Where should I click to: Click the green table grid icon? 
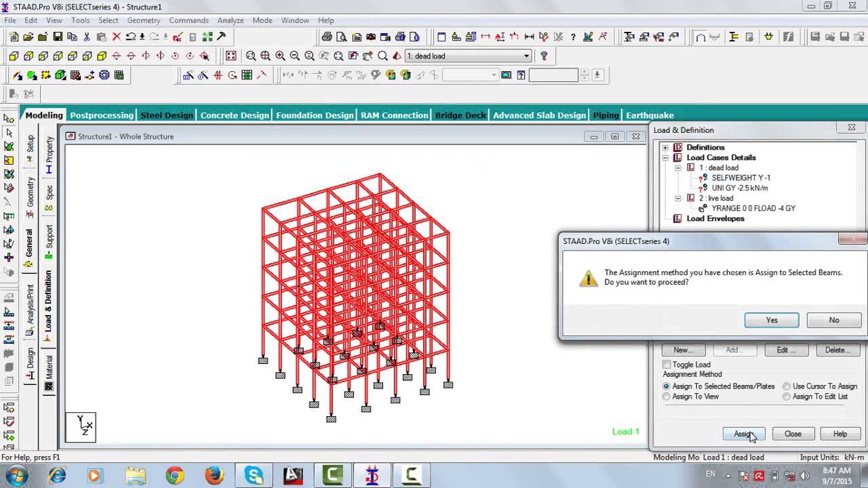point(119,75)
